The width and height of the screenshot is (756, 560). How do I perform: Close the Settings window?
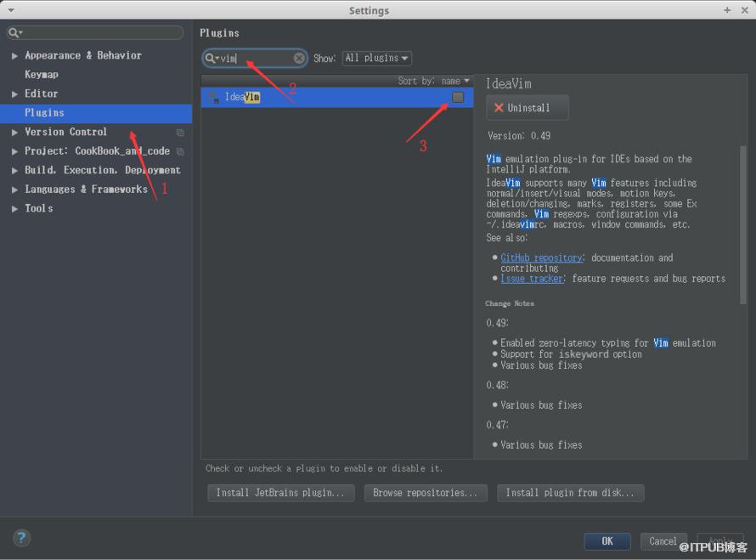pyautogui.click(x=744, y=9)
